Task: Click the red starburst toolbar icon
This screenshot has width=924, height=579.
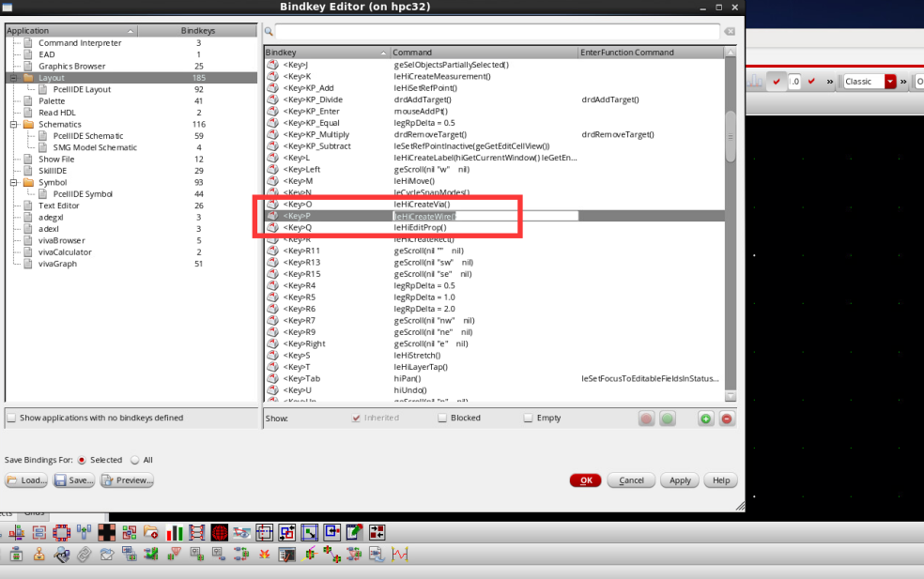Action: [265, 555]
